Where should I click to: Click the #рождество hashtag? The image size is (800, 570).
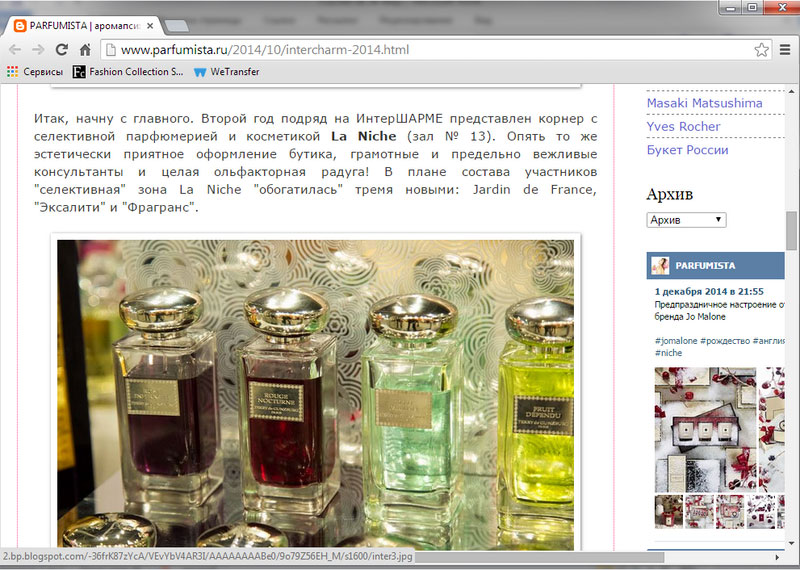coord(725,340)
